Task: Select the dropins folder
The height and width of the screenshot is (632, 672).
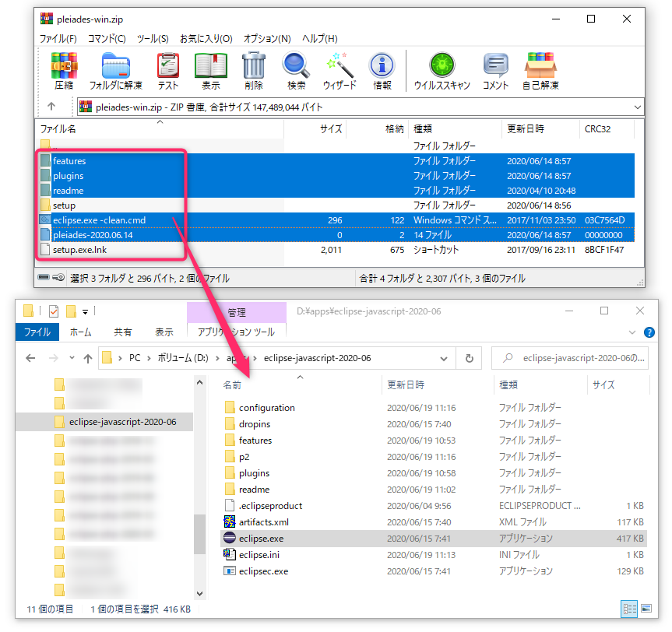Action: 255,423
